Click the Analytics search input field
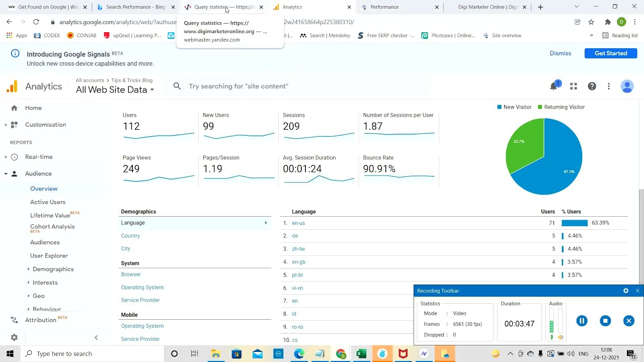 (302, 86)
